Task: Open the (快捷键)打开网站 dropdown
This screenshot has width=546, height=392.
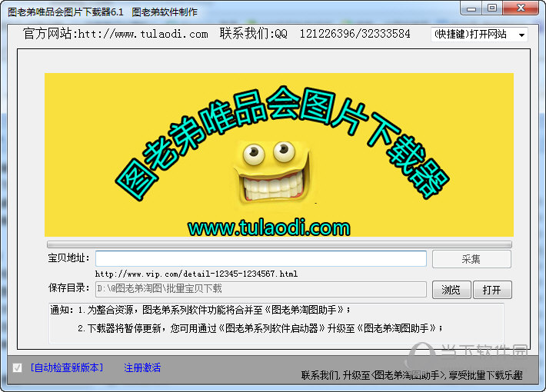Action: (x=479, y=35)
